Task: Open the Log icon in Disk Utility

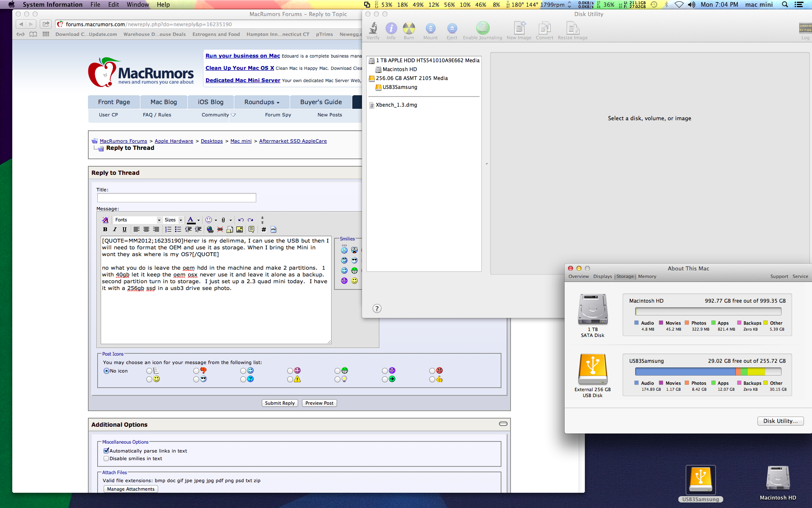Action: (805, 32)
